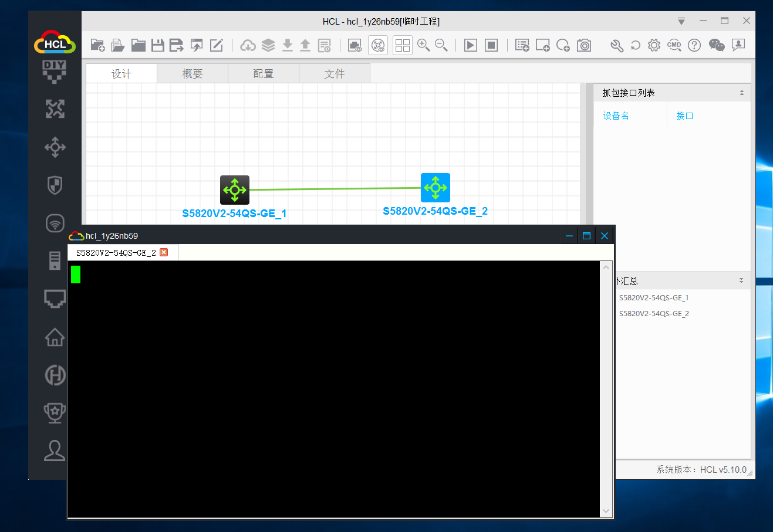Click the user feedback speech bubble icon
This screenshot has width=773, height=532.
738,45
